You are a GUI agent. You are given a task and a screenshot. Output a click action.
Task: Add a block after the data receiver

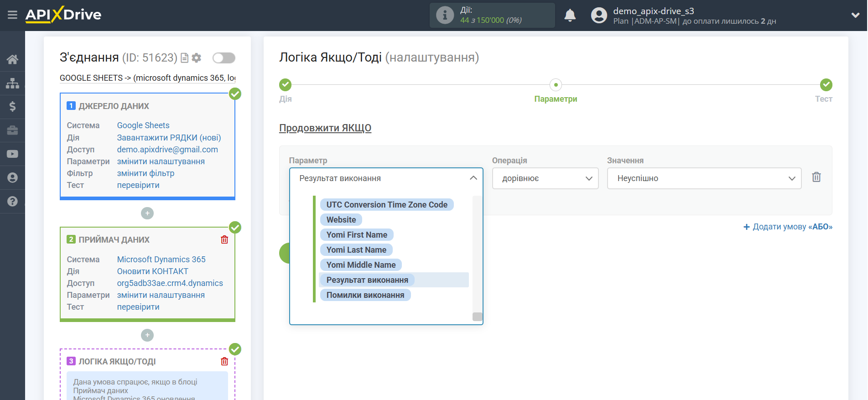(147, 335)
